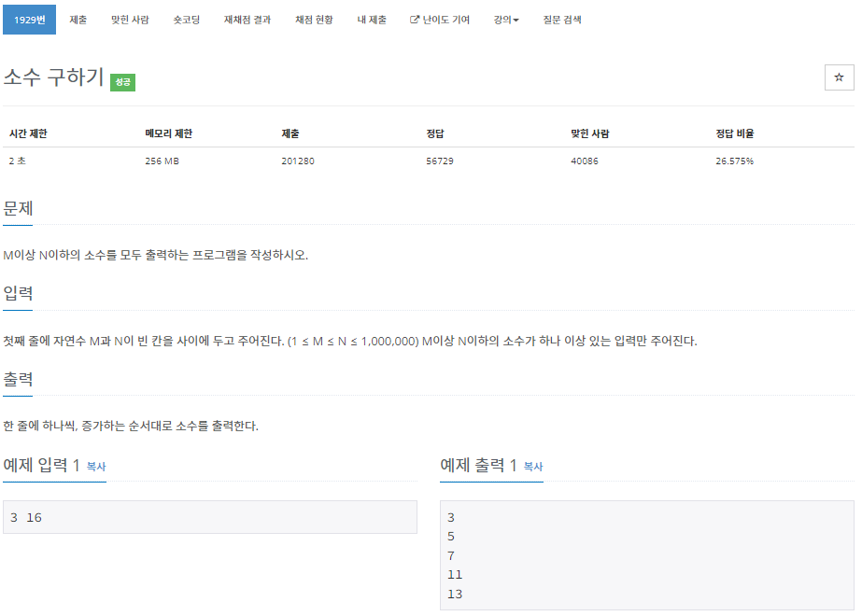The height and width of the screenshot is (616, 862).
Task: Click the '2 초' time limit value
Action: tap(17, 161)
